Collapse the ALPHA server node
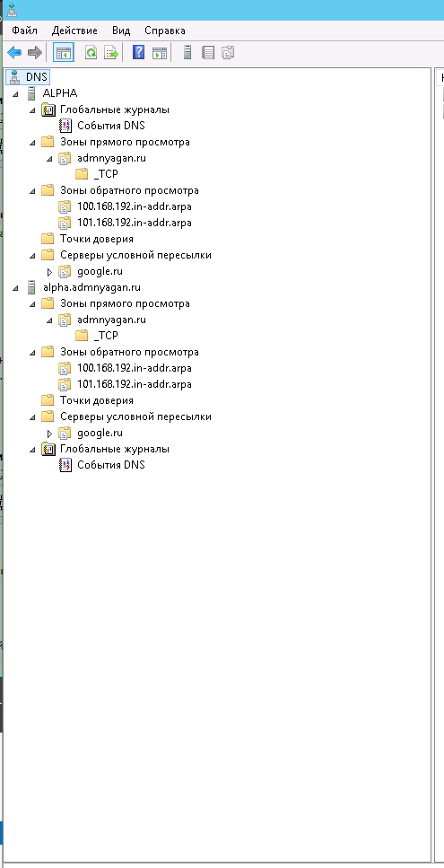 tap(15, 93)
